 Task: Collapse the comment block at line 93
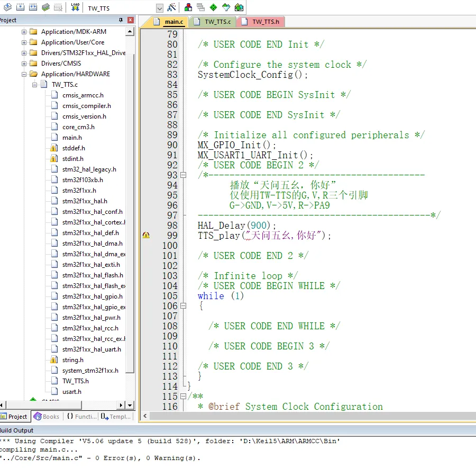[x=183, y=175]
